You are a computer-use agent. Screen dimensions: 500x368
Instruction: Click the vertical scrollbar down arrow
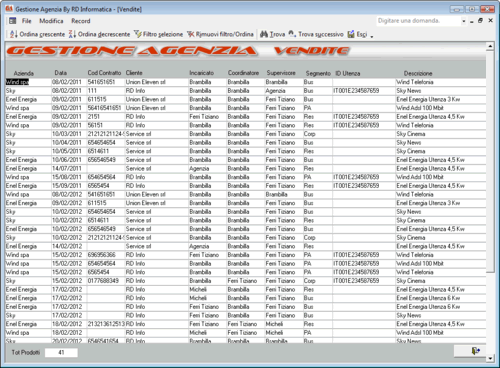pyautogui.click(x=490, y=358)
